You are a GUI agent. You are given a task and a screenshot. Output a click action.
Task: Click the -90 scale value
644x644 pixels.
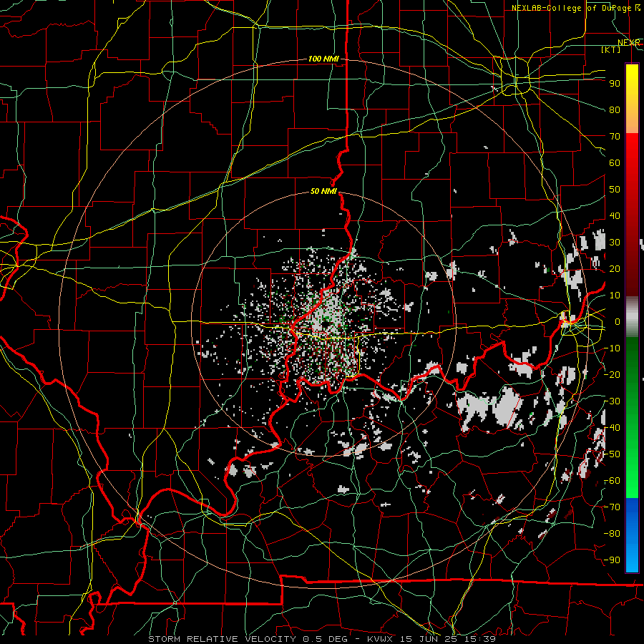(612, 560)
